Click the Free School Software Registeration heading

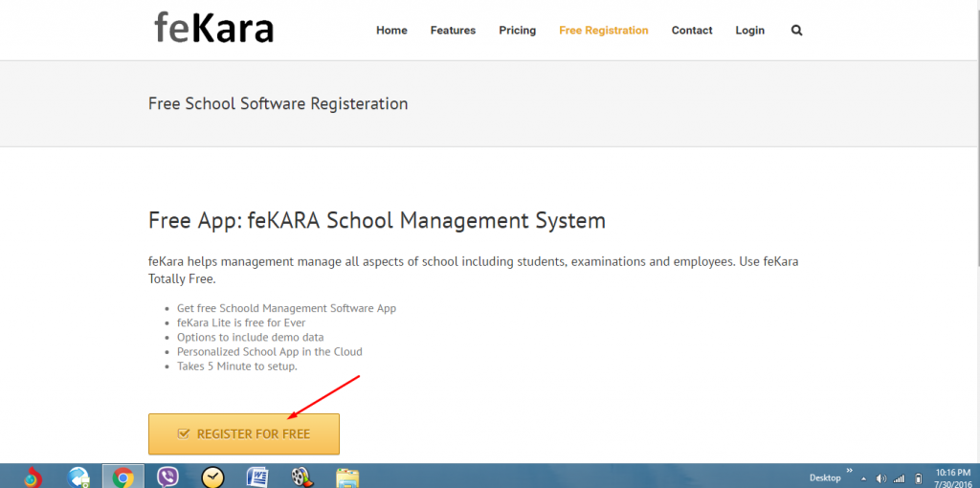pyautogui.click(x=278, y=103)
